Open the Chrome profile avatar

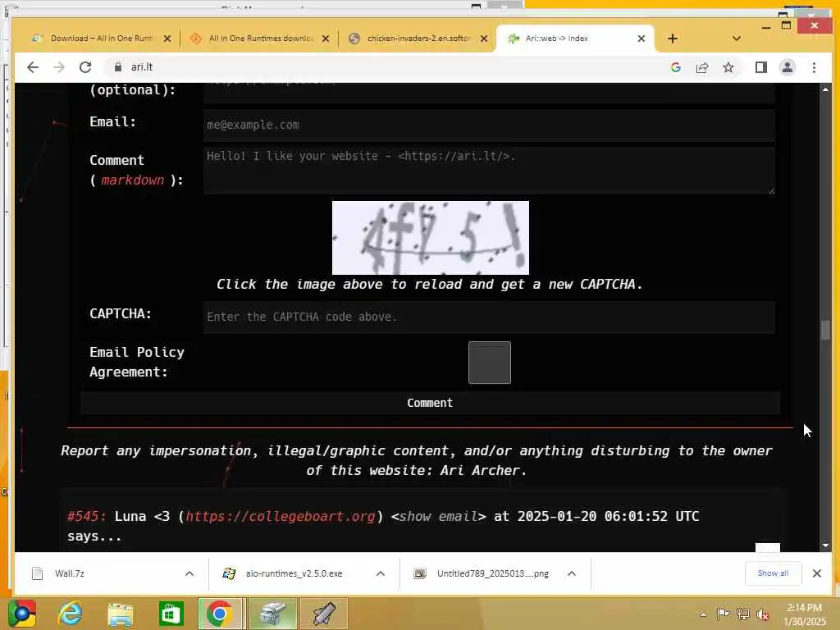[787, 67]
